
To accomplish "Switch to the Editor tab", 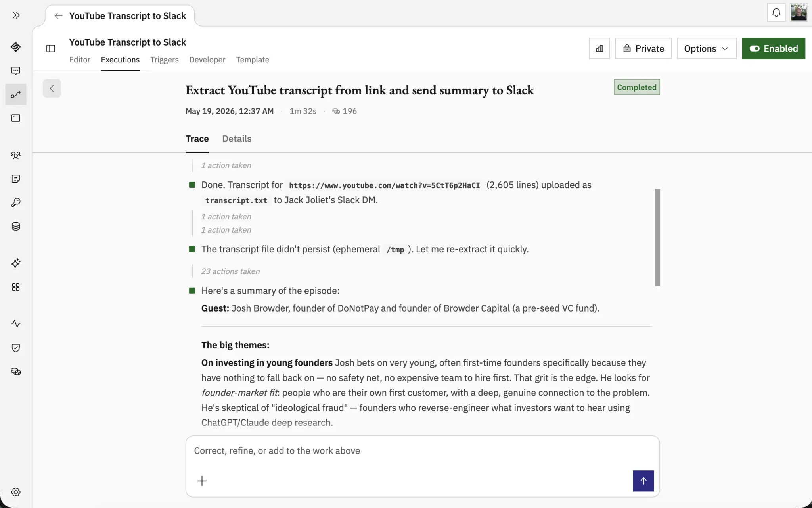I will click(x=80, y=60).
